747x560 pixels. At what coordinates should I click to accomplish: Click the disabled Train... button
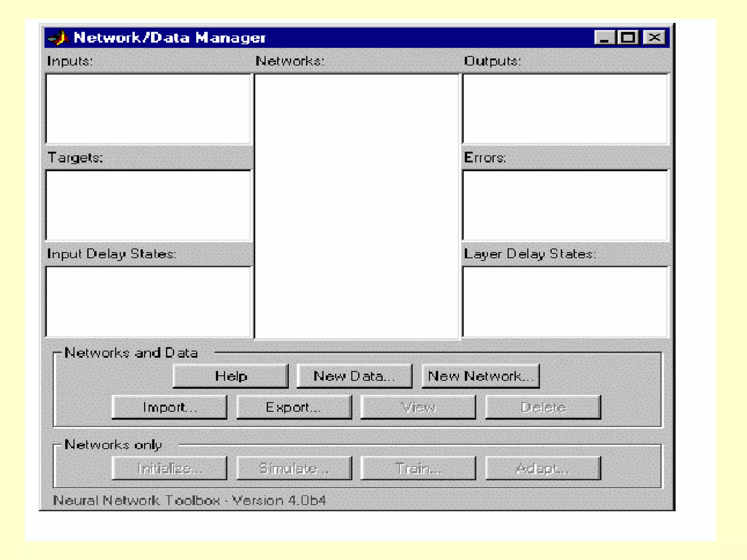click(x=418, y=468)
